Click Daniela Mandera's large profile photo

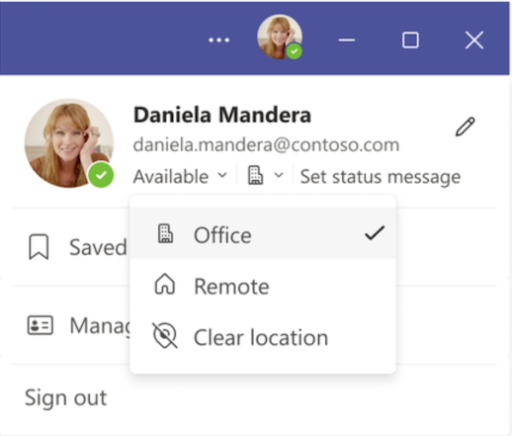(x=69, y=143)
